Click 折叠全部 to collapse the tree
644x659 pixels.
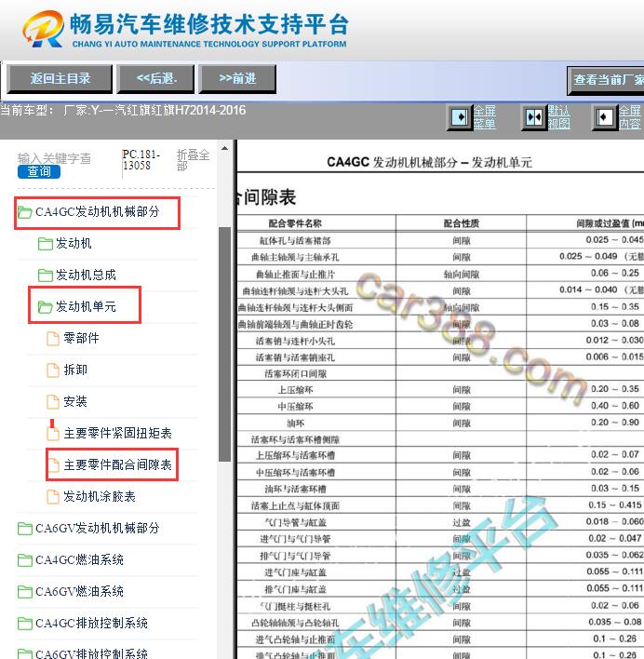193,160
